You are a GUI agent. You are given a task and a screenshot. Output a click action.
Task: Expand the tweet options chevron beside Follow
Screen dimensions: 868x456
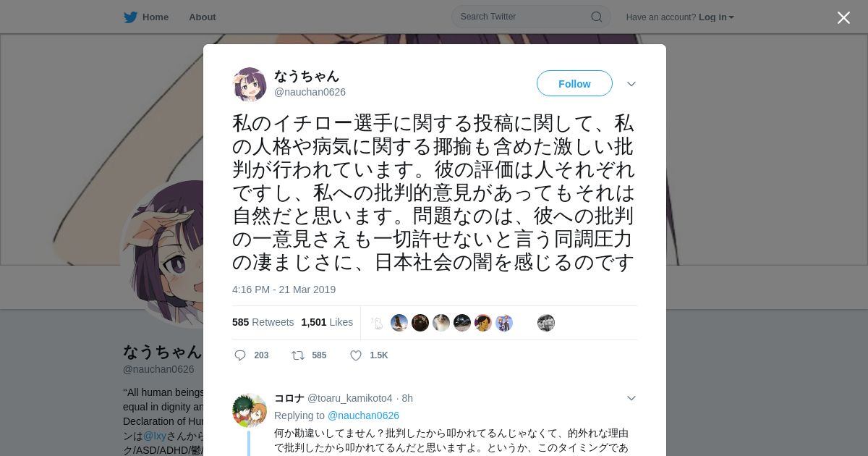point(631,84)
